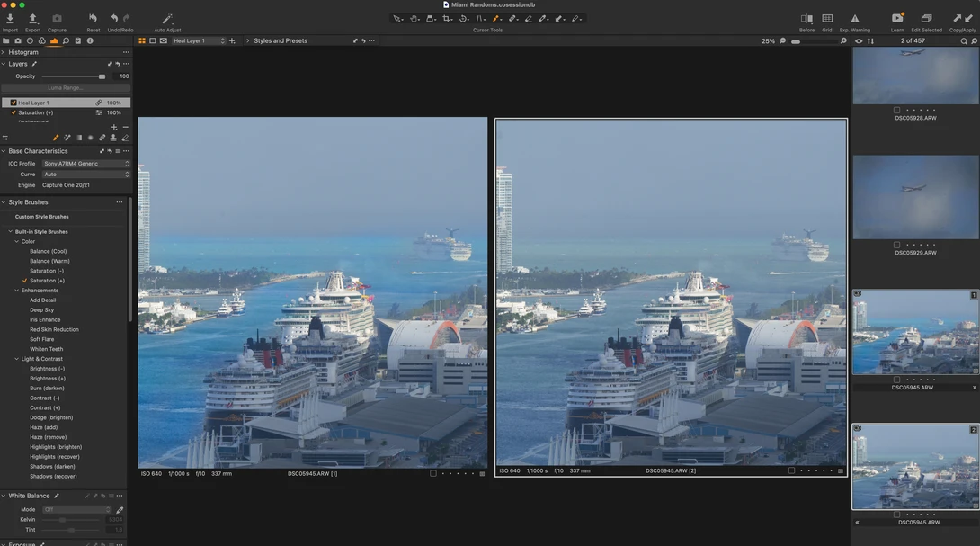Click the Auto Adjust magic wand icon

click(167, 19)
